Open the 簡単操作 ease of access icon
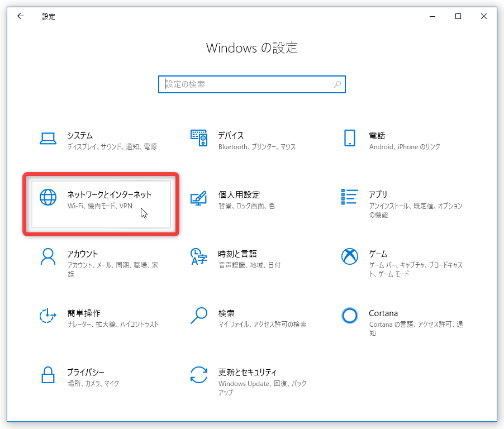This screenshot has height=429, width=504. (x=48, y=316)
